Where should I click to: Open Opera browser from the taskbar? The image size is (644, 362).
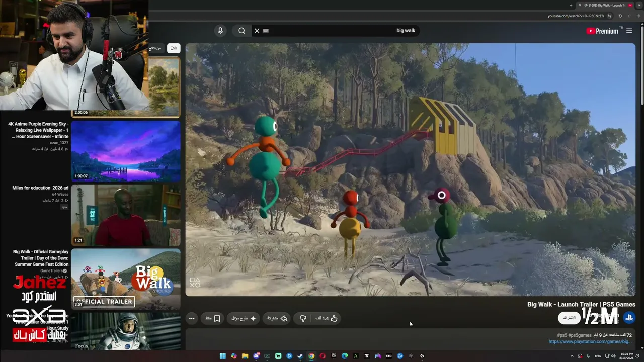point(323,356)
